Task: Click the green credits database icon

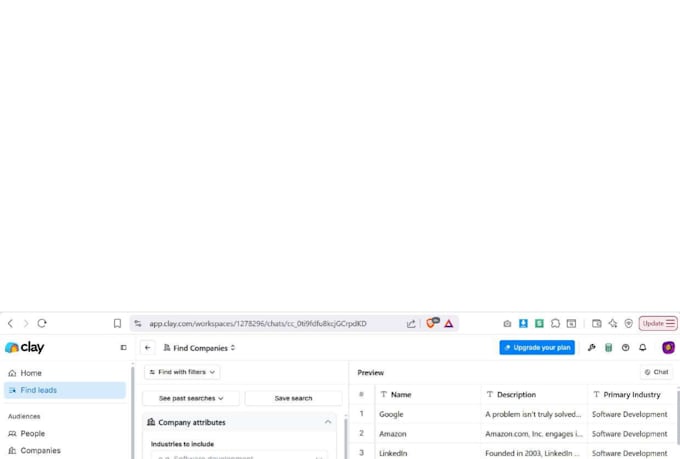Action: coord(608,348)
